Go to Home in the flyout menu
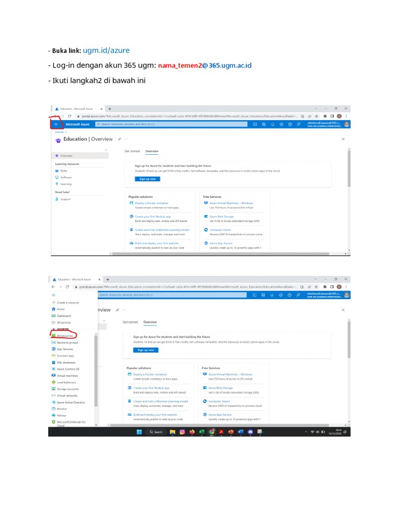The image size is (399, 532). 60,309
